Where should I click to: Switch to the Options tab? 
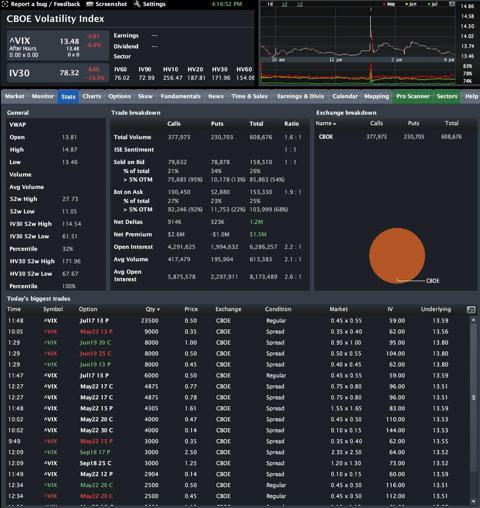(x=120, y=96)
